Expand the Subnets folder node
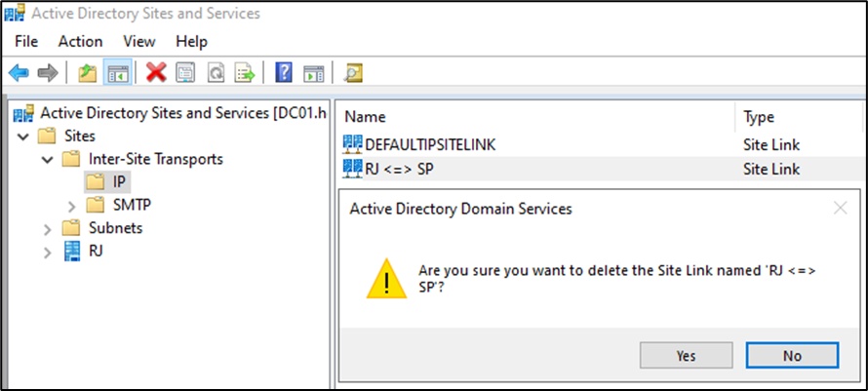The width and height of the screenshot is (868, 391). (x=47, y=228)
